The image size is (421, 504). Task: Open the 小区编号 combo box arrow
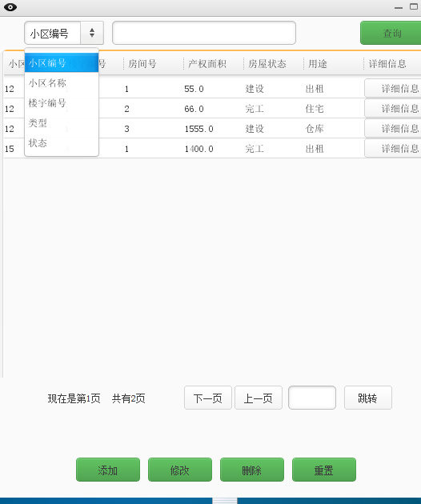(92, 33)
